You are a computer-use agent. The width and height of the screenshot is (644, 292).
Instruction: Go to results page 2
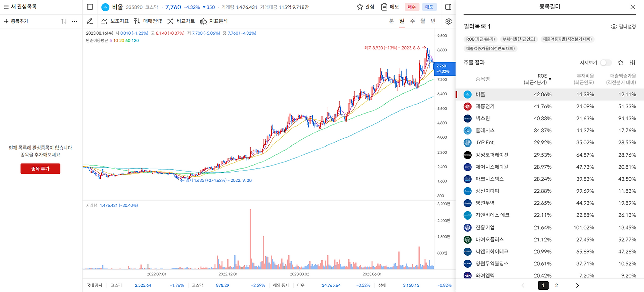[556, 285]
